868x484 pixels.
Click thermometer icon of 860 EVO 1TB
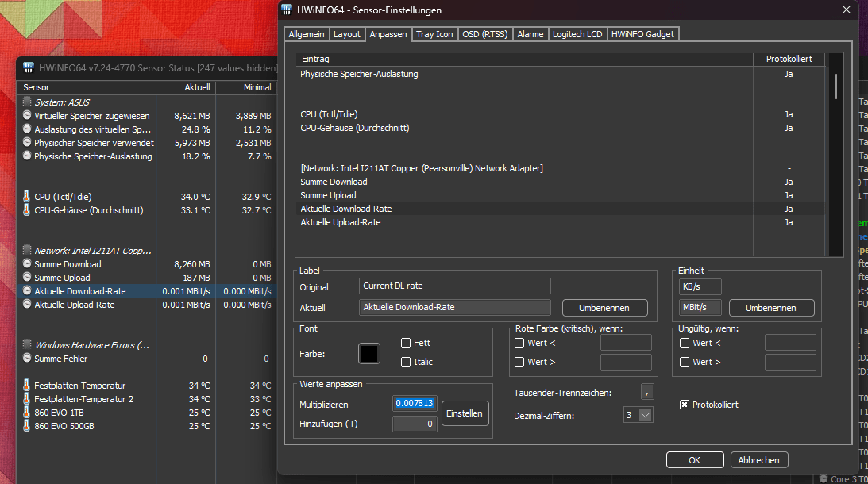click(x=26, y=412)
